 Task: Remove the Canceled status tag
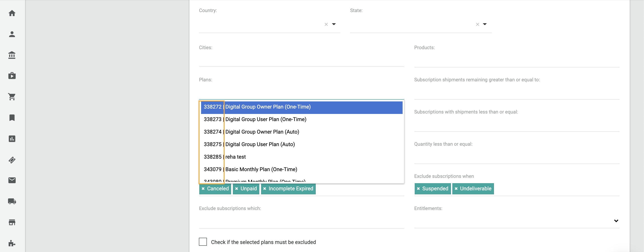tap(203, 189)
